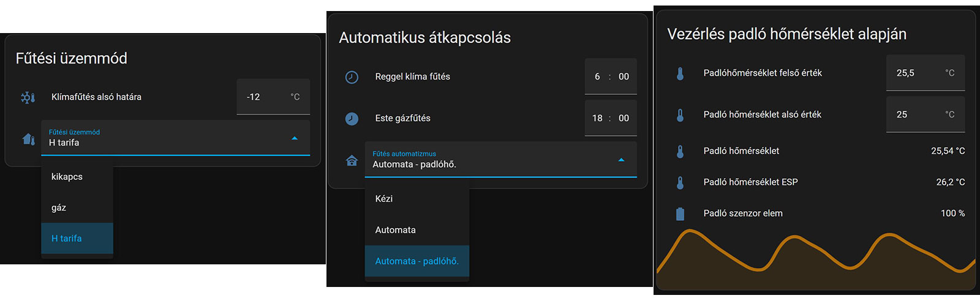Image resolution: width=980 pixels, height=298 pixels.
Task: Click the hour field of Reggel klíma fűtés
Action: tap(597, 76)
